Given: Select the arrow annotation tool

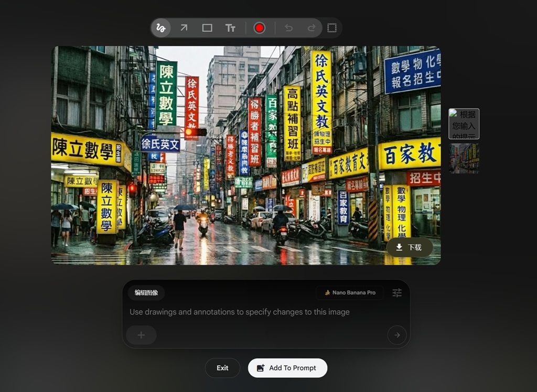Looking at the screenshot, I should [x=184, y=28].
